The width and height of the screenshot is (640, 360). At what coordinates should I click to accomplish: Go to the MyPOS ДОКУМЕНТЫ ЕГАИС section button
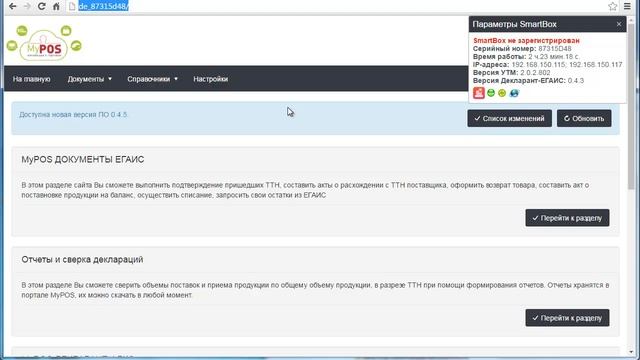567,218
